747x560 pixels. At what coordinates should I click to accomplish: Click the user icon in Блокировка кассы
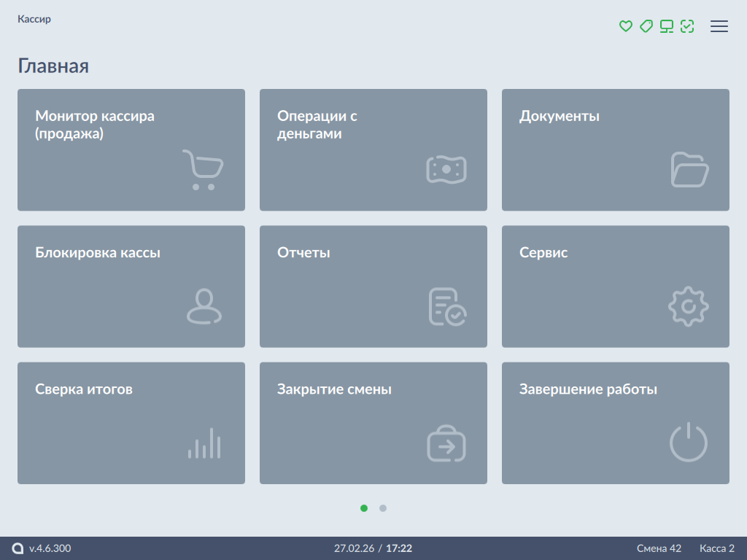coord(204,306)
